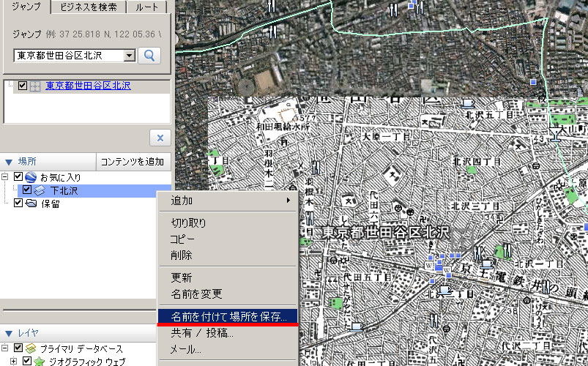Click the green star icon for ジオグラフィック ウェブ
The height and width of the screenshot is (366, 588).
(x=40, y=362)
